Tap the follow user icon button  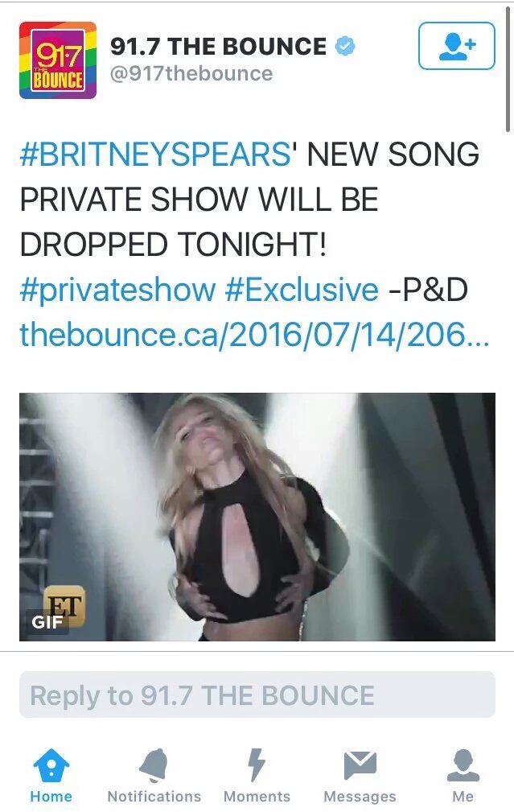click(x=456, y=46)
